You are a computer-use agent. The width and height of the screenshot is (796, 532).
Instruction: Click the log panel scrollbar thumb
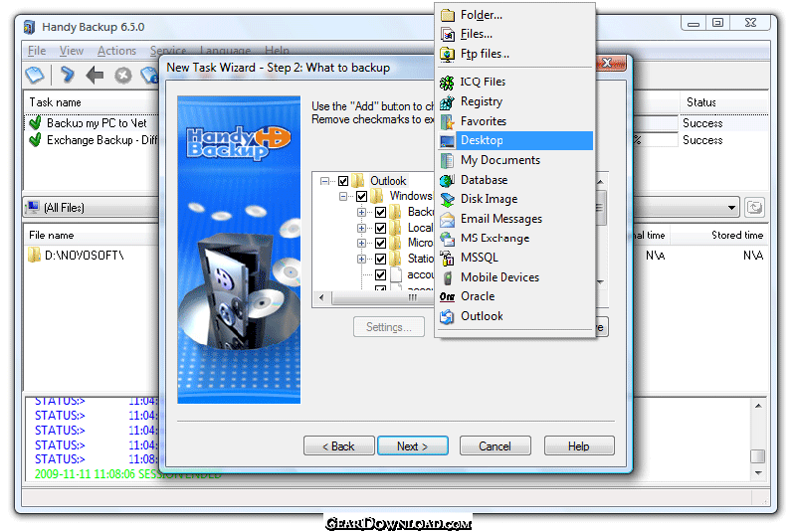coord(758,455)
